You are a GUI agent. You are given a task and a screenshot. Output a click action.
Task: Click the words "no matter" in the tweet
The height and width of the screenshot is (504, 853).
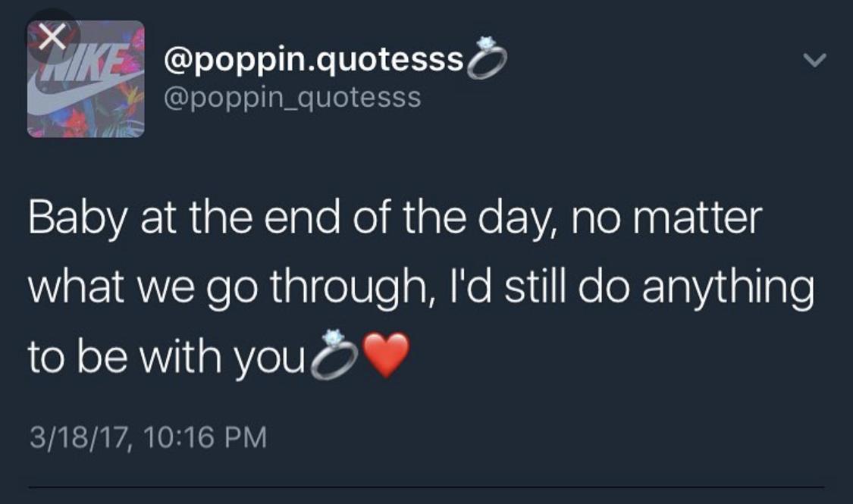pos(666,218)
